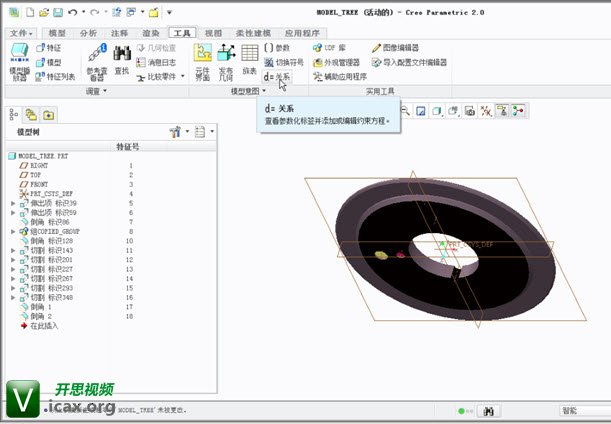Select MODEL_TREE.PRT root node
The image size is (611, 424).
point(38,156)
